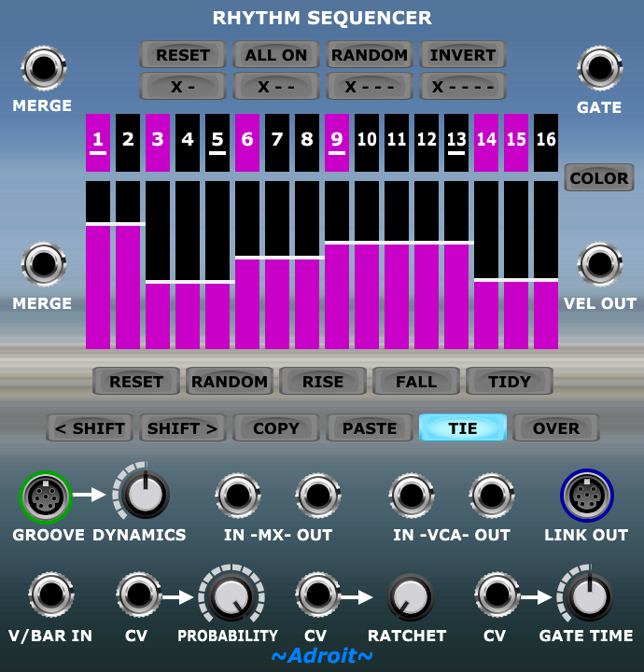
Task: Click the FALL button
Action: coord(416,381)
